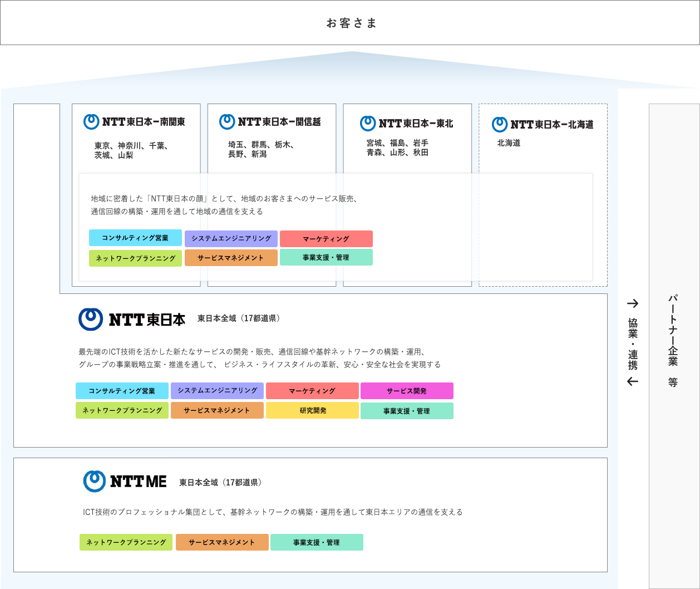Click the パートナー企業 等 vertical label
Screen dimensions: 700x589
click(673, 340)
